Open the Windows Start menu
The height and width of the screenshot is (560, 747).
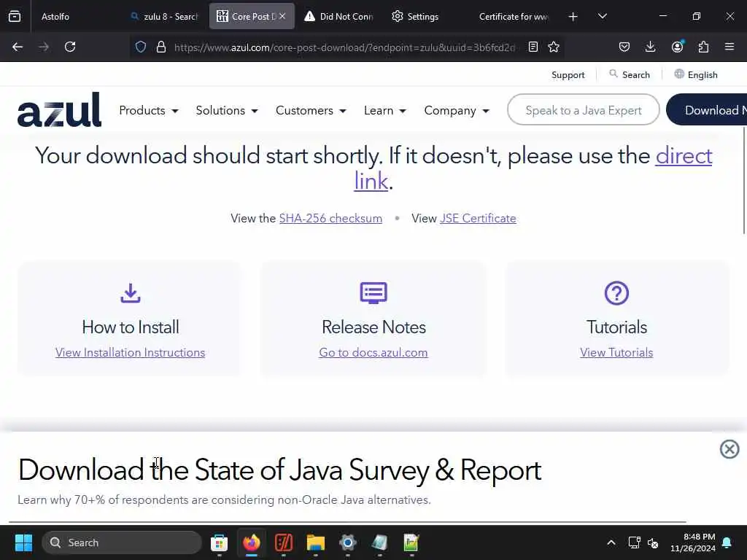pos(23,542)
